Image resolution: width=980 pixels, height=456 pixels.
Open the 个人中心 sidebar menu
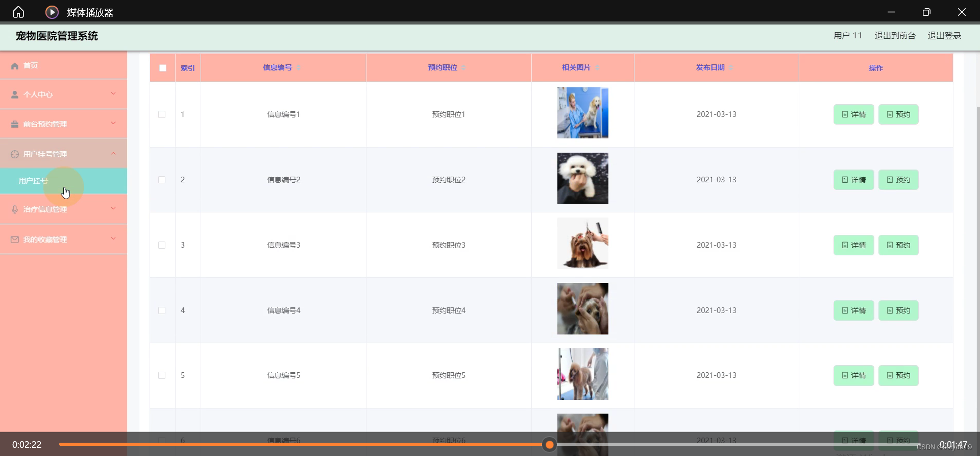[x=63, y=94]
